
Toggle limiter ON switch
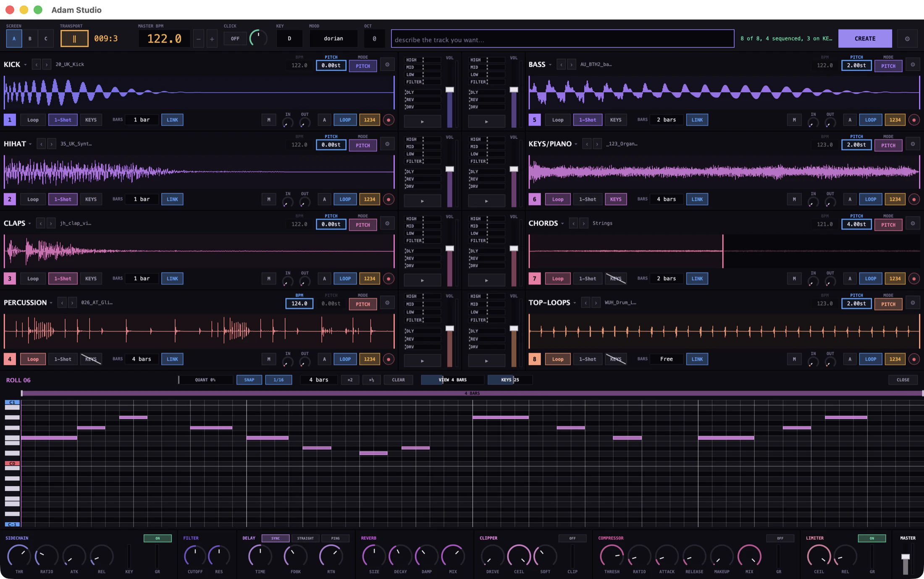(871, 538)
